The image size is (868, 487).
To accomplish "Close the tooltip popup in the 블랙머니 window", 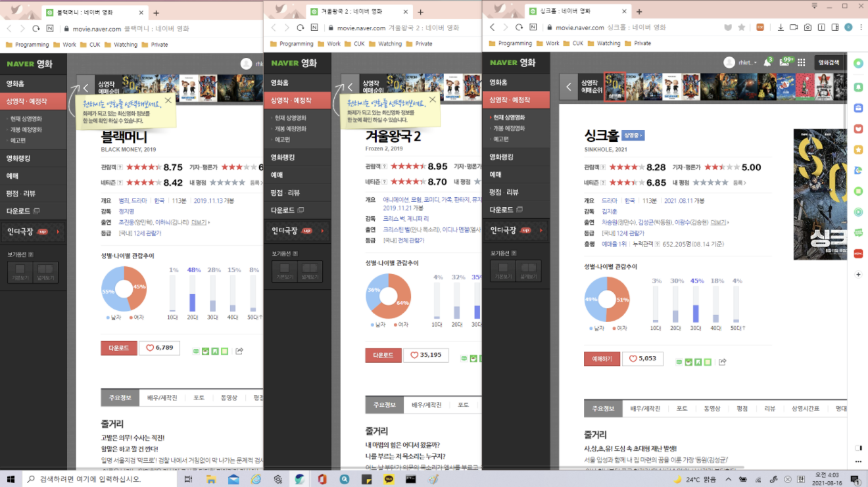I will coord(168,101).
